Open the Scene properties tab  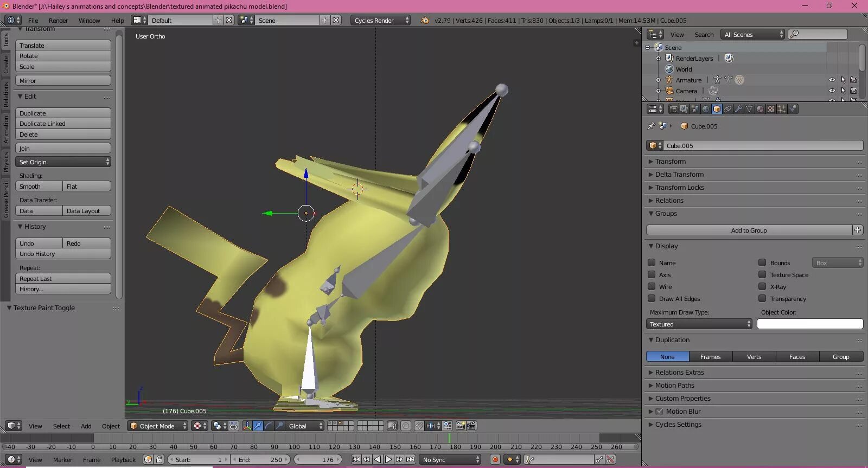[695, 109]
